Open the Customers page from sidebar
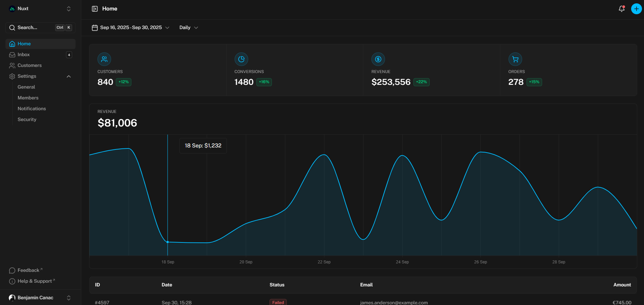Screen dimensions: 644x305 click(30, 65)
